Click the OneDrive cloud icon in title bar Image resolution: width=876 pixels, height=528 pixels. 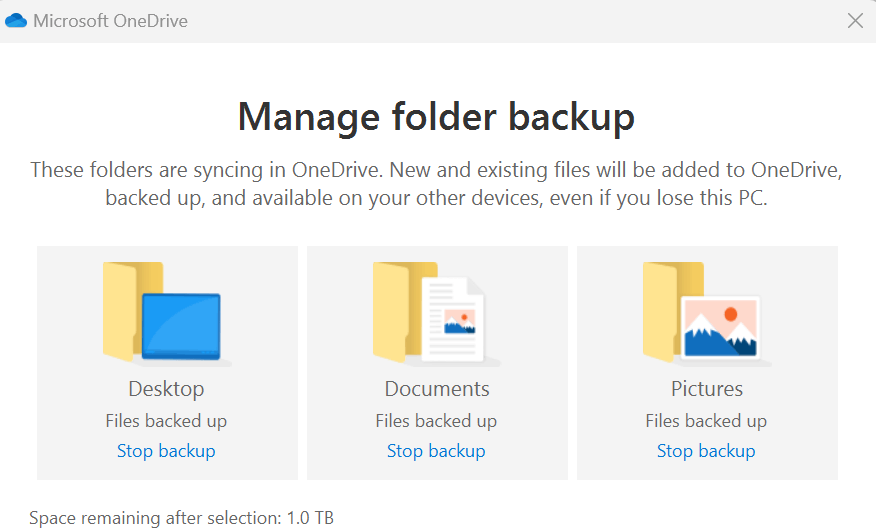pos(16,21)
